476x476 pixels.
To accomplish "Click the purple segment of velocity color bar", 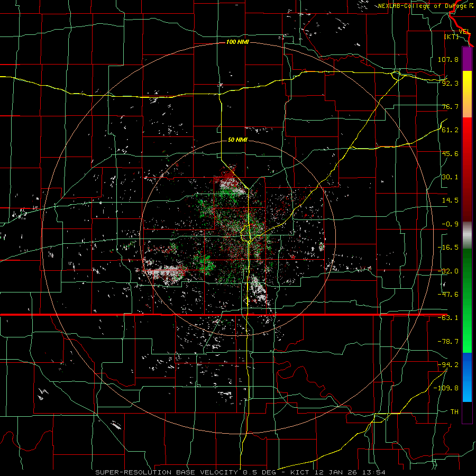I will [467, 59].
